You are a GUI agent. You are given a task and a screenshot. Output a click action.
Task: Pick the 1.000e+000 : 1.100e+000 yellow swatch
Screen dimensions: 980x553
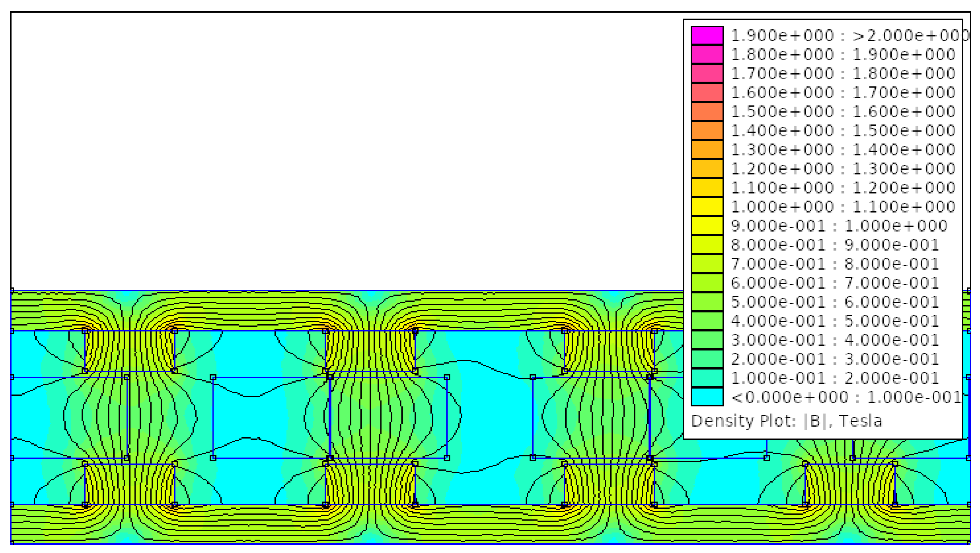pos(707,207)
